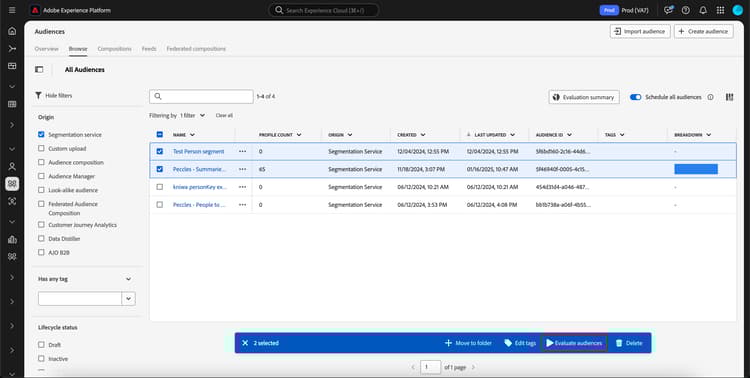Click Move to folder in action bar
The height and width of the screenshot is (378, 750).
(x=468, y=343)
